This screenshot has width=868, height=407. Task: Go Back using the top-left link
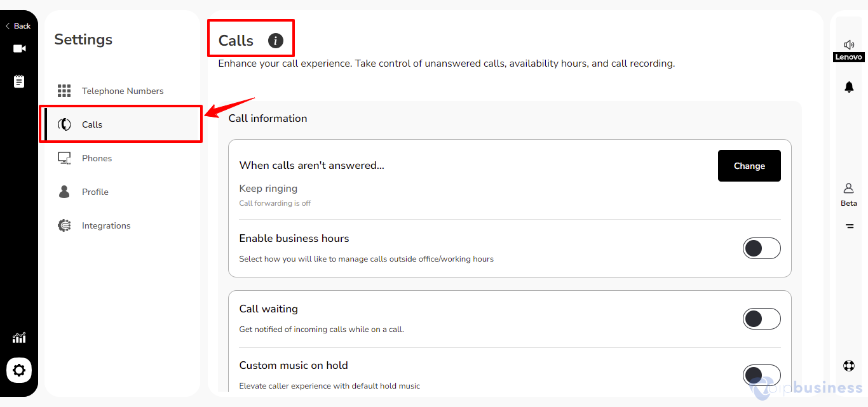tap(18, 26)
